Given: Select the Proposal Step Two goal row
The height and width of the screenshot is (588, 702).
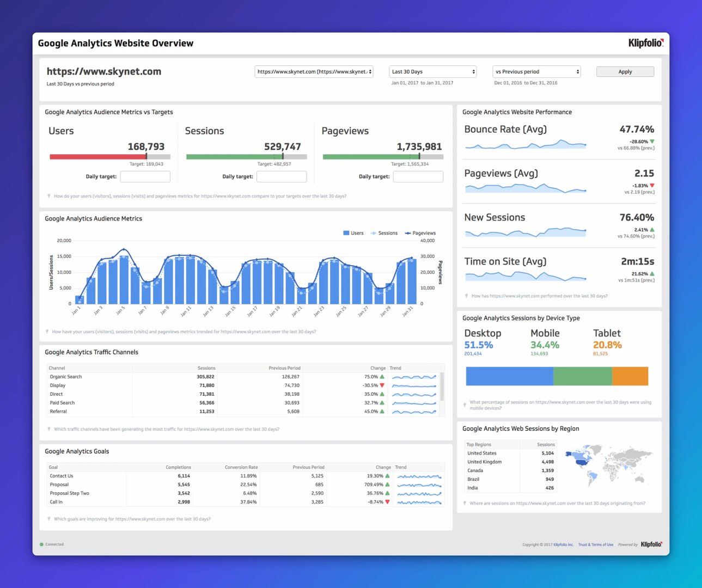Looking at the screenshot, I should (x=246, y=493).
